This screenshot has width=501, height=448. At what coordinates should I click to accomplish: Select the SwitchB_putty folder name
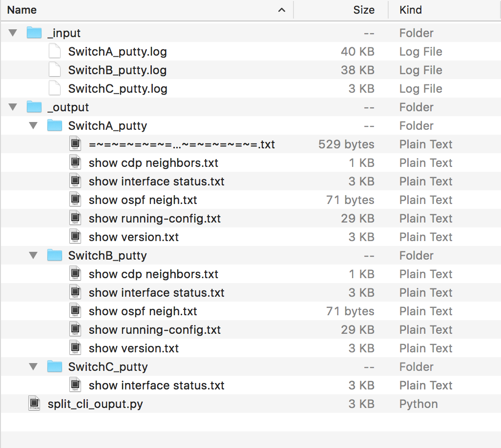coord(108,256)
